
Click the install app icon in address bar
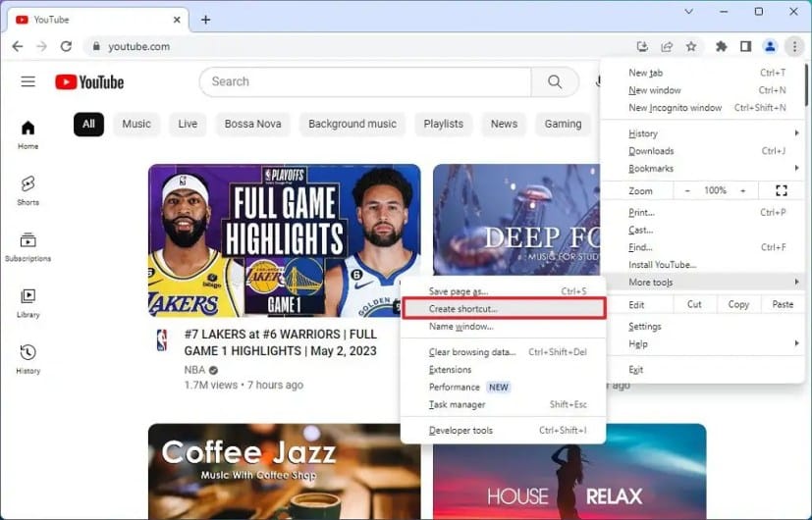pyautogui.click(x=642, y=46)
